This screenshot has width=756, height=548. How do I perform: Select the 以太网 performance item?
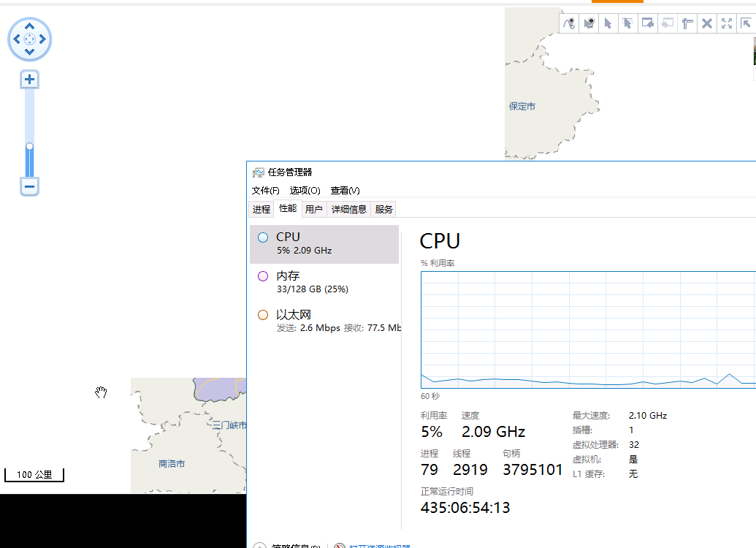(x=324, y=321)
